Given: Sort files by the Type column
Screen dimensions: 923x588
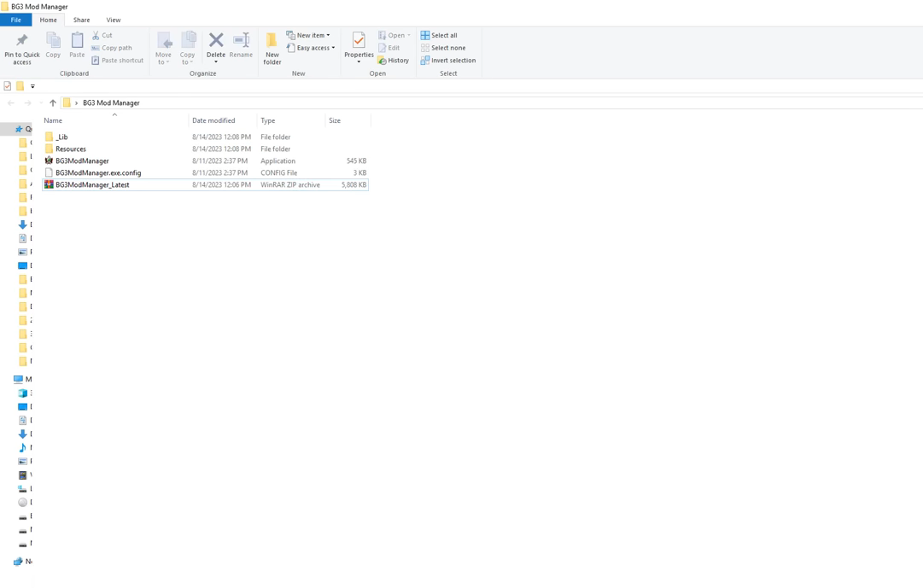Looking at the screenshot, I should (268, 120).
